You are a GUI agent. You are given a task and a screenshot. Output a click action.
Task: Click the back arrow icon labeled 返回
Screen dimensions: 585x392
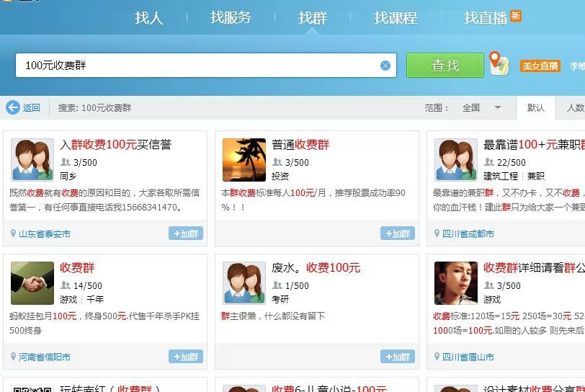[13, 107]
